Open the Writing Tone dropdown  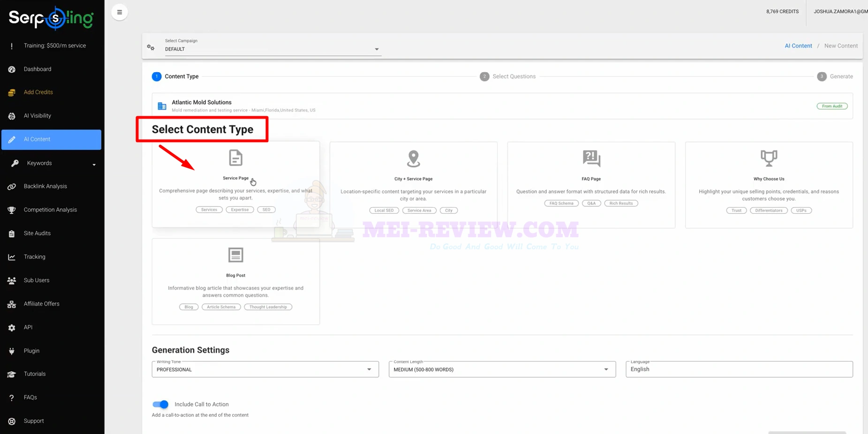265,369
